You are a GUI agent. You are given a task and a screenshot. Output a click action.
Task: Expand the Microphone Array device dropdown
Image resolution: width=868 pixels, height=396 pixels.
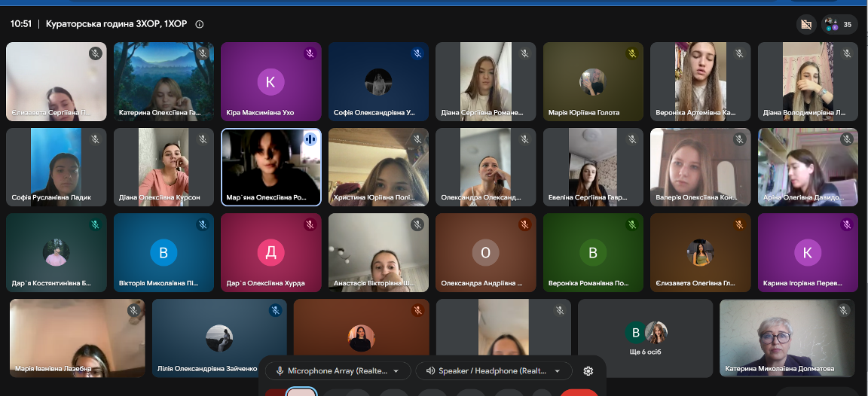coord(338,371)
